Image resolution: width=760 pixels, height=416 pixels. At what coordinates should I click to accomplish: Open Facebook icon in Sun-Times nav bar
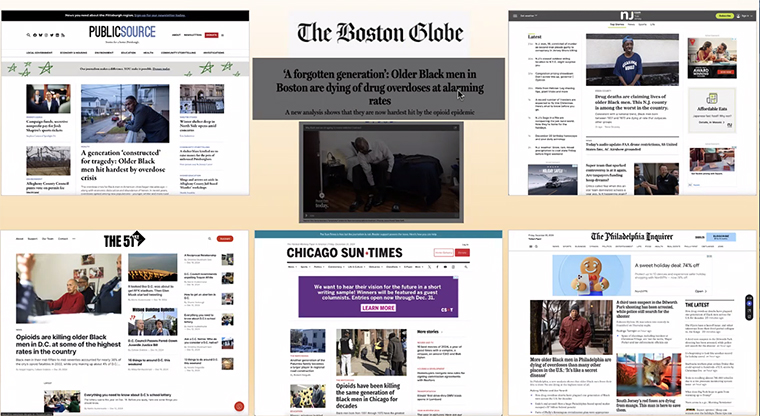pos(438,267)
